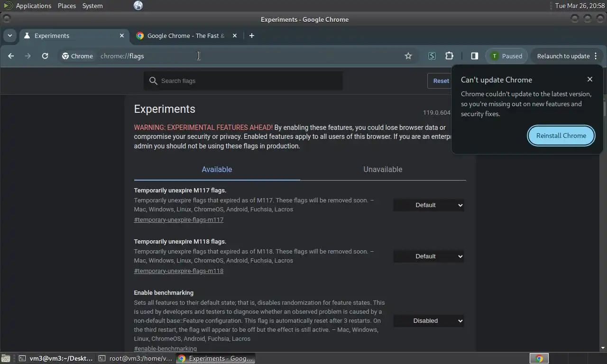Click the Chrome icon in bottom panel tray
Viewport: 607px width, 364px height.
[539, 359]
